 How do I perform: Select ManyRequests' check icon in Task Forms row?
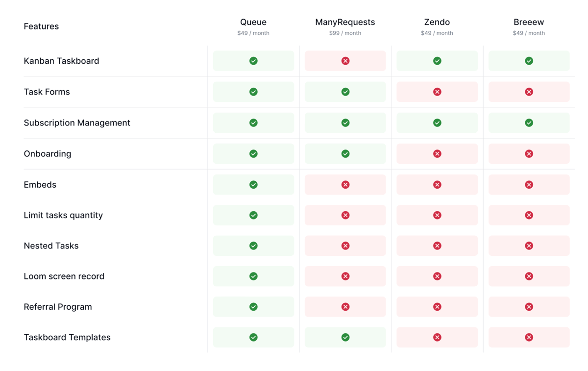[x=345, y=92]
